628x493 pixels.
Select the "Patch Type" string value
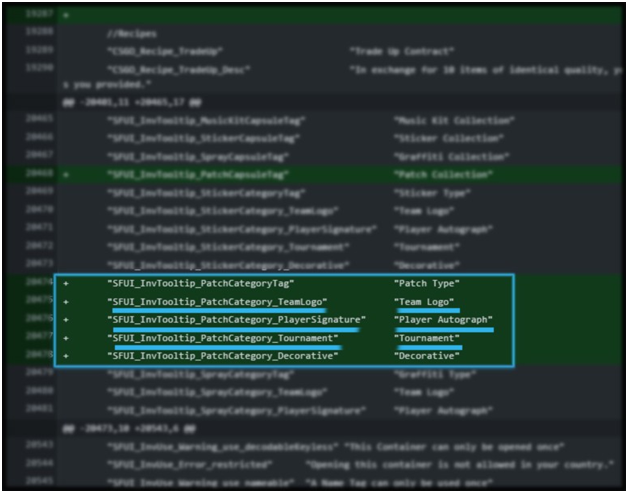click(427, 283)
